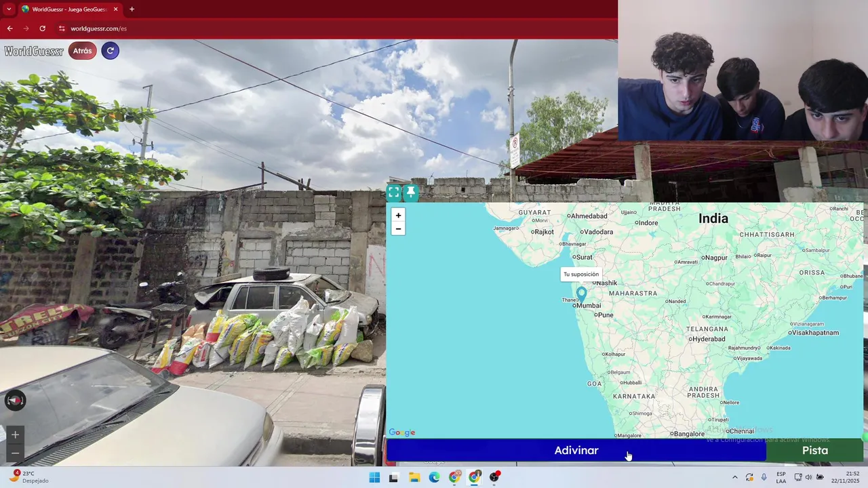This screenshot has width=868, height=488.
Task: Pin the guess map open
Action: click(x=410, y=192)
